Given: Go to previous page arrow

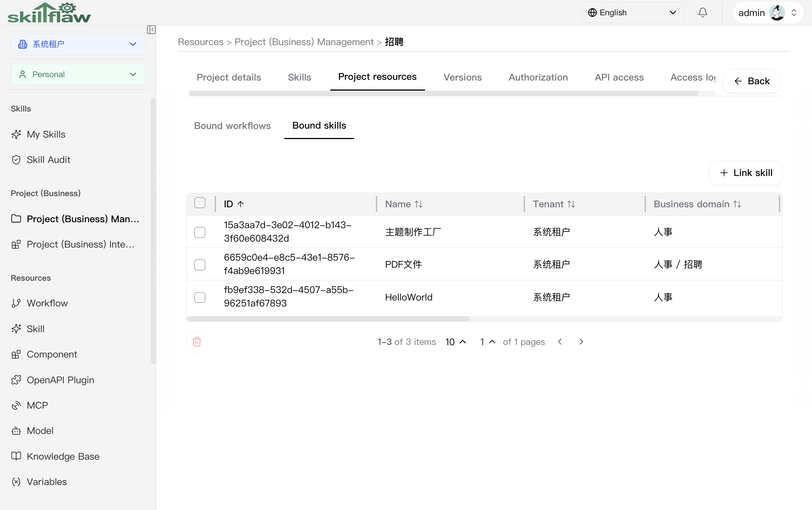Looking at the screenshot, I should click(560, 342).
